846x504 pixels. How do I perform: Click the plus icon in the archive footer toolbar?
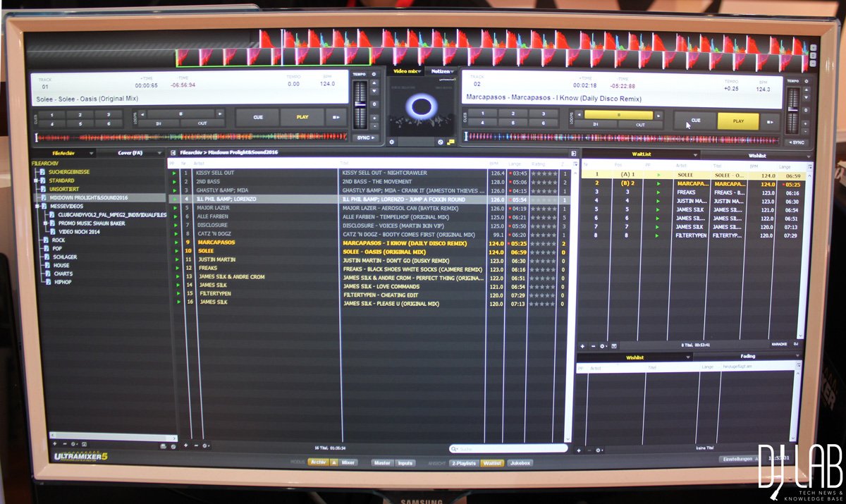coord(185,446)
